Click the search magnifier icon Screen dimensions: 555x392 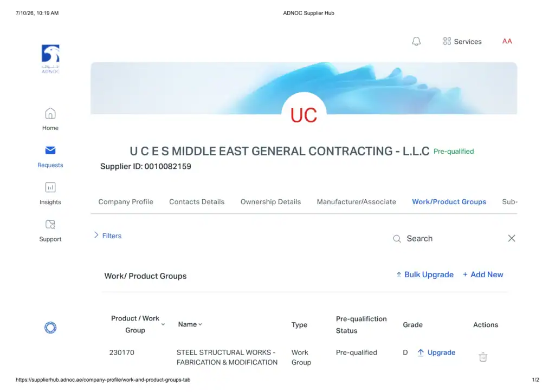click(397, 239)
